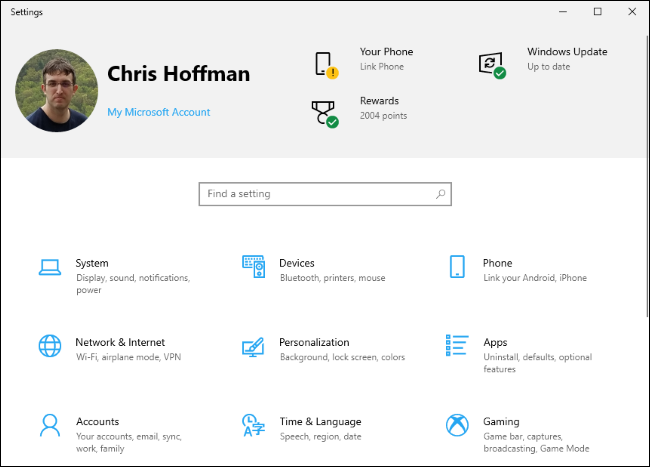Open the Accounts person icon
Image resolution: width=650 pixels, height=467 pixels.
[50, 426]
